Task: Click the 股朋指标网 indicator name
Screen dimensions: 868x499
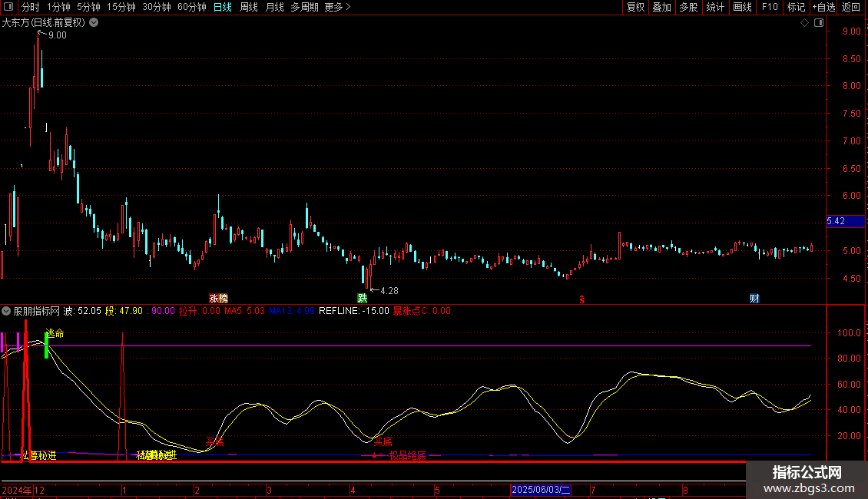Action: coord(37,311)
